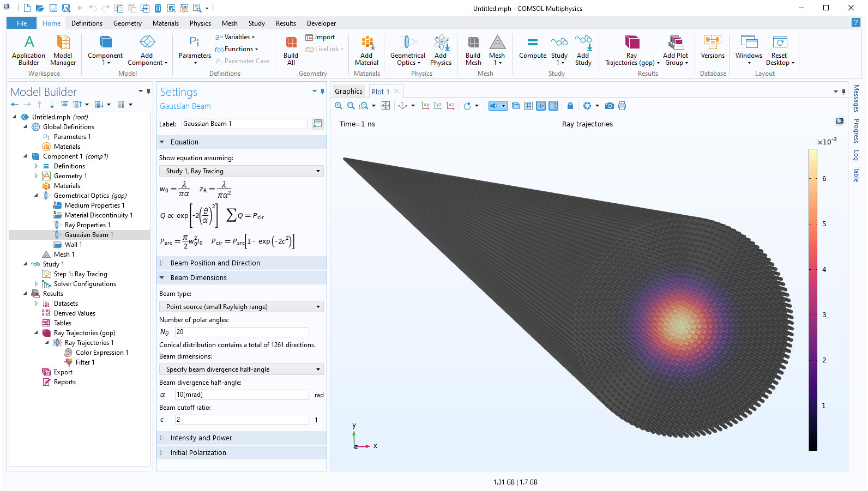Toggle the axis orientation indicator
Image resolution: width=868 pixels, height=491 pixels.
pos(541,106)
